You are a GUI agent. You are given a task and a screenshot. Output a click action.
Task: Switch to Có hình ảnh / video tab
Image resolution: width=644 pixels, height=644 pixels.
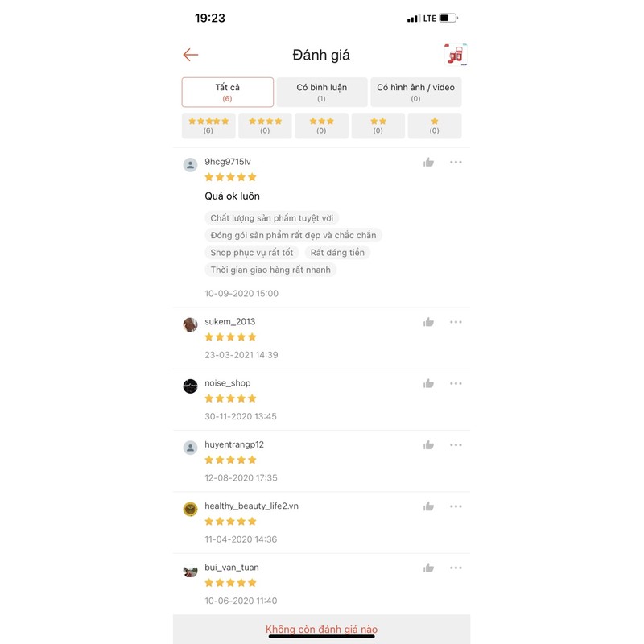[415, 93]
